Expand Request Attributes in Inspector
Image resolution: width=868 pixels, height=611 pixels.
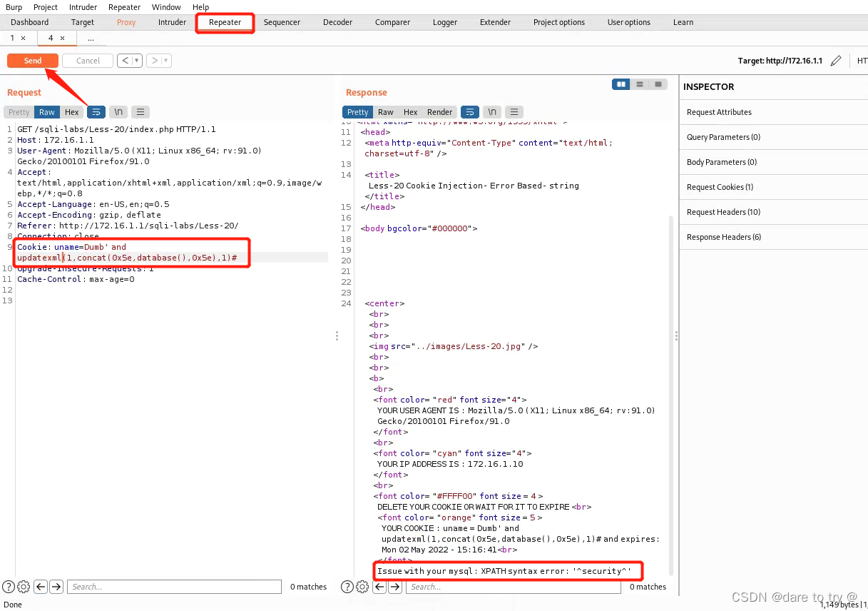tap(773, 112)
